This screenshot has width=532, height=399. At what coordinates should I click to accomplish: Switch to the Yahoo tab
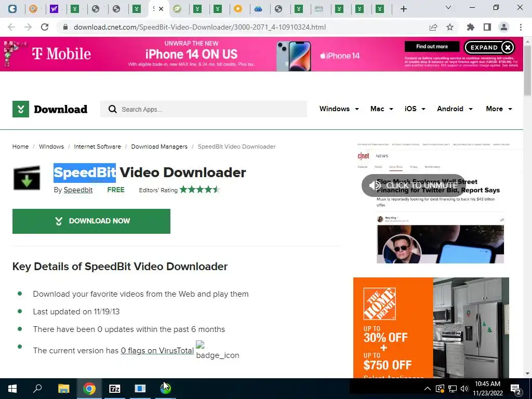(x=54, y=9)
